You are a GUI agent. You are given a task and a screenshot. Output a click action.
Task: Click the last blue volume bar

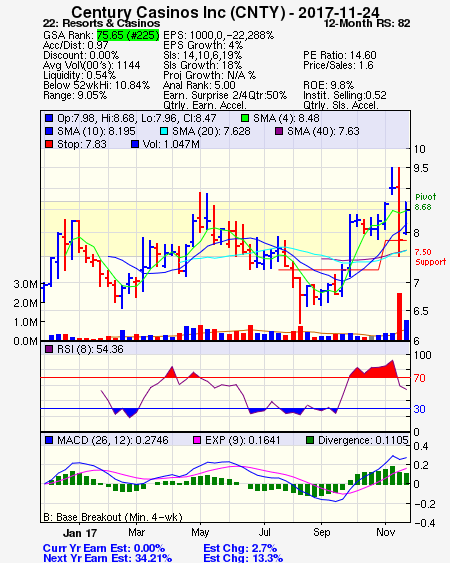pyautogui.click(x=407, y=330)
